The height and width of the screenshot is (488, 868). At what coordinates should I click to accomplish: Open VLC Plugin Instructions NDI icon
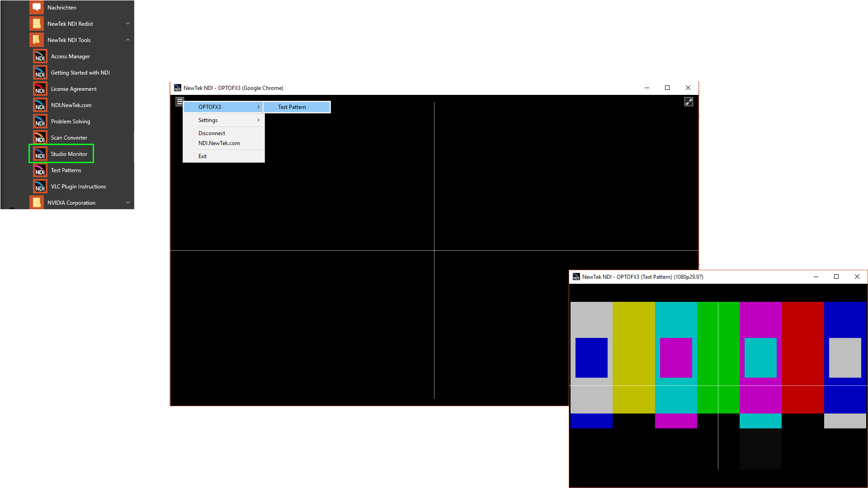(40, 187)
